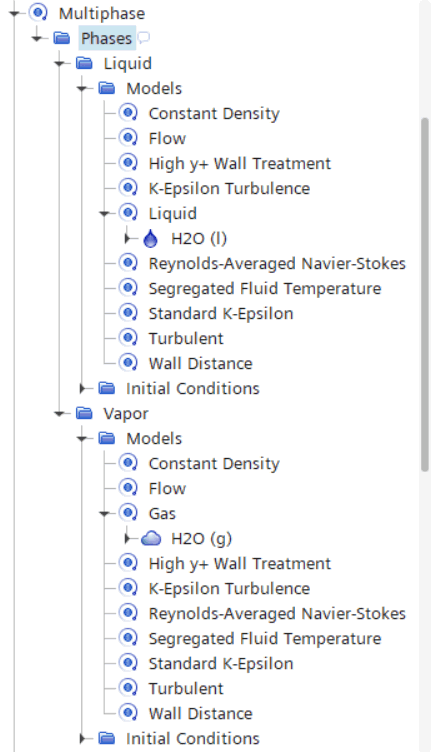Image resolution: width=431 pixels, height=752 pixels.
Task: Click the Liquid phase folder icon under Phases
Action: click(x=84, y=63)
